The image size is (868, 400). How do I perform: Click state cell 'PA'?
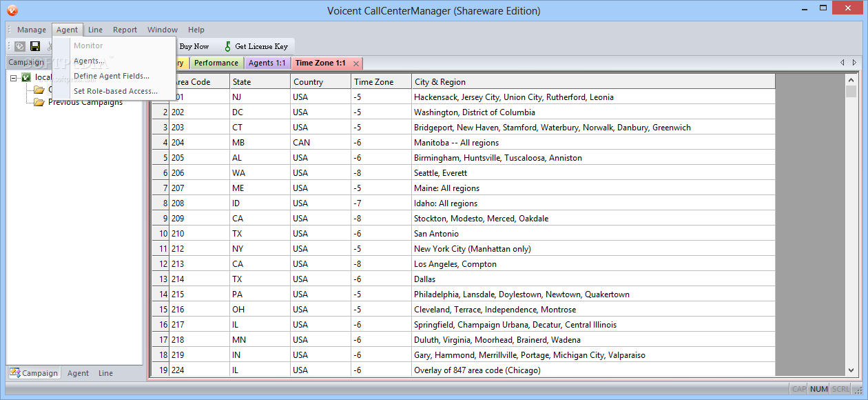click(x=260, y=294)
